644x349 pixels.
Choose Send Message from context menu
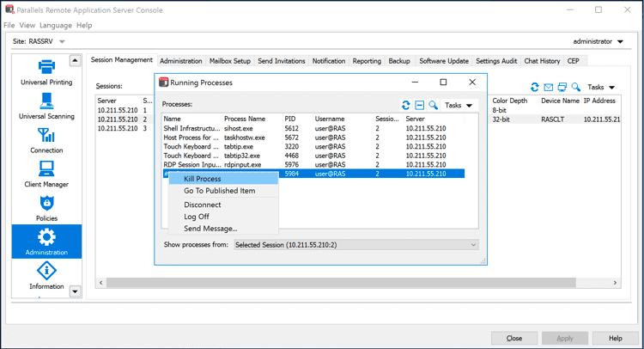pos(223,229)
